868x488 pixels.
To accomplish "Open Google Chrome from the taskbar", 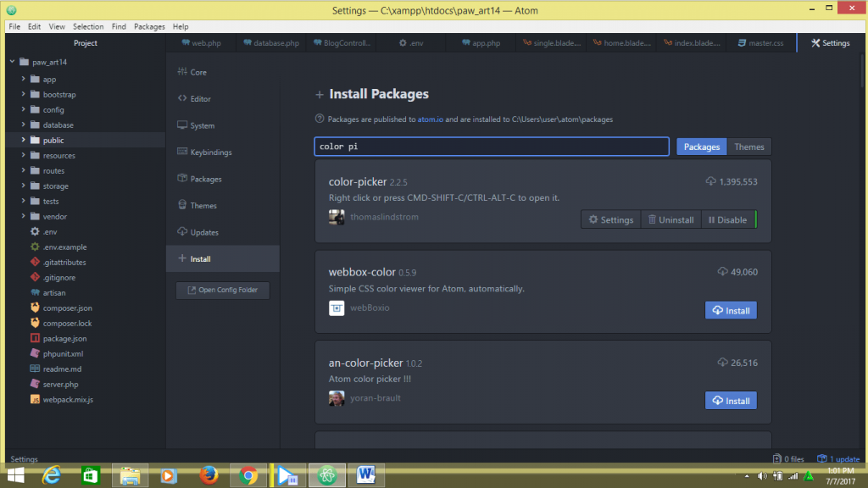I will tap(248, 474).
